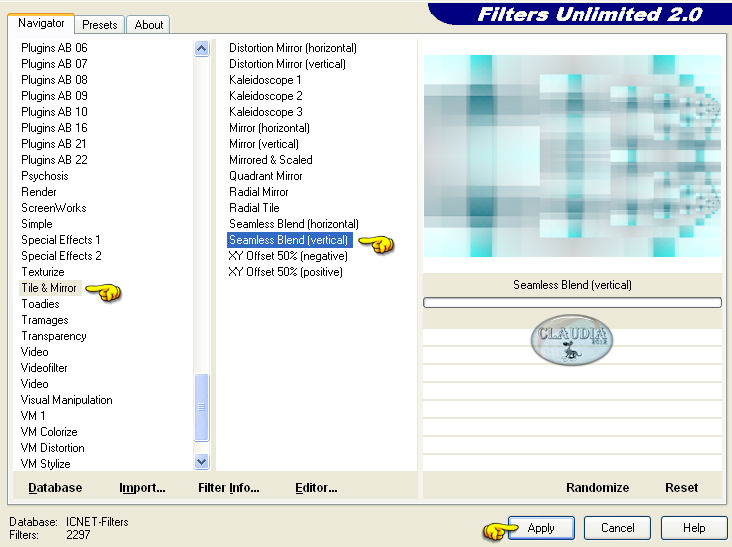Choose Distortion Mirror (horizontal) filter
Screen dimensions: 732x547
click(x=293, y=48)
